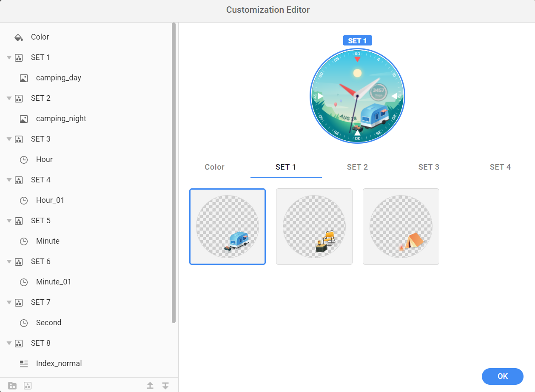Click the SET 7 group icon

coord(19,302)
